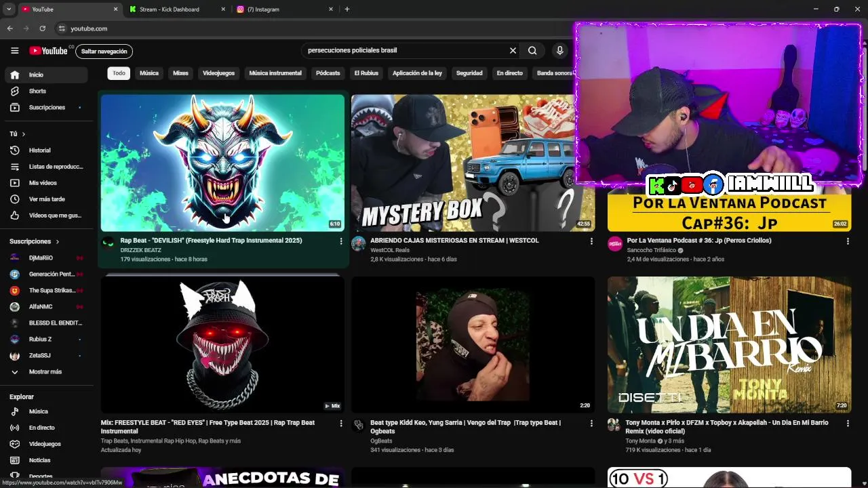This screenshot has height=488, width=868.
Task: Play the DEVILISH rap beat thumbnail
Action: point(222,163)
